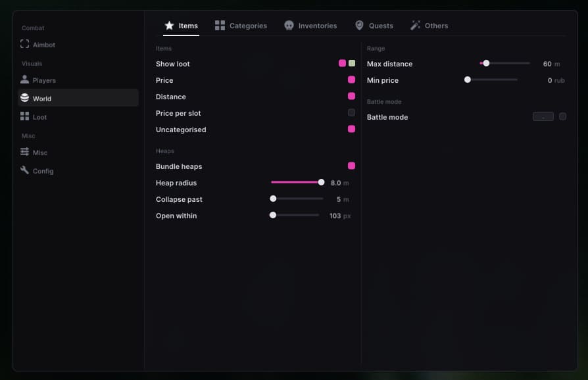Click the Quests marker icon
The height and width of the screenshot is (380, 588).
point(359,25)
